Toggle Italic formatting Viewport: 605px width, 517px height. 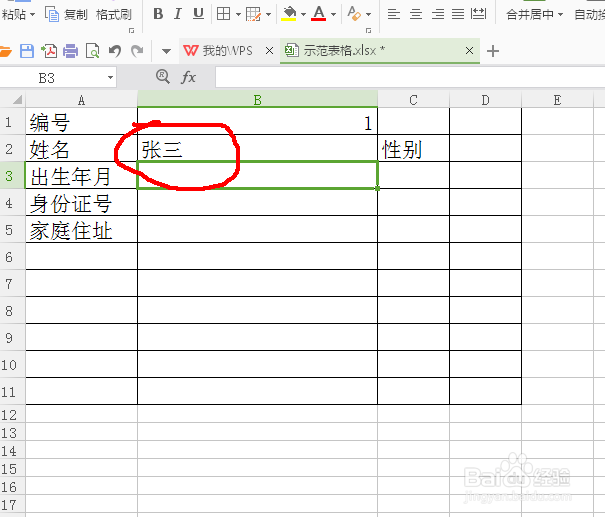[177, 14]
